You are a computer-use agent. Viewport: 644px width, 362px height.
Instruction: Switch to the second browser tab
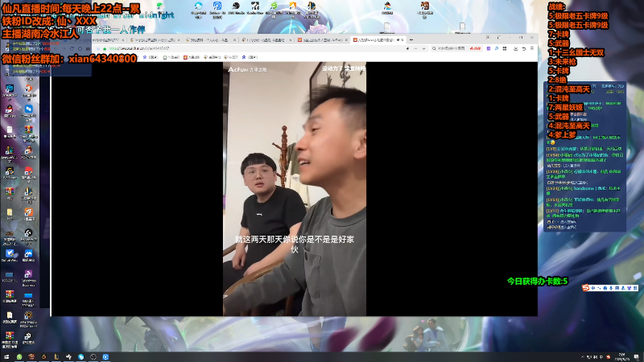pyautogui.click(x=155, y=39)
